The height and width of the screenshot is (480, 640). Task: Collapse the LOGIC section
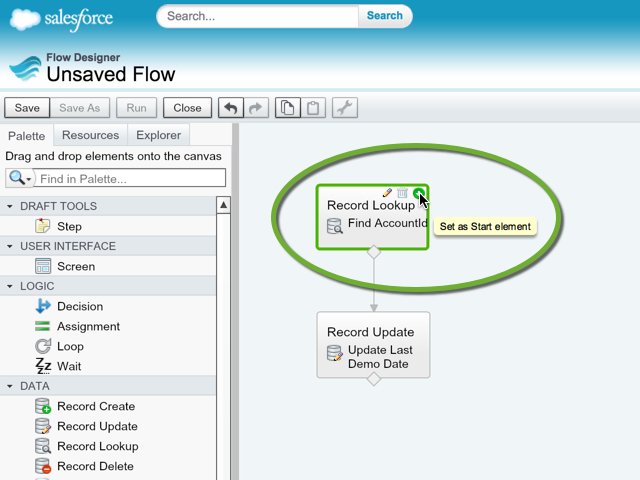(x=10, y=286)
